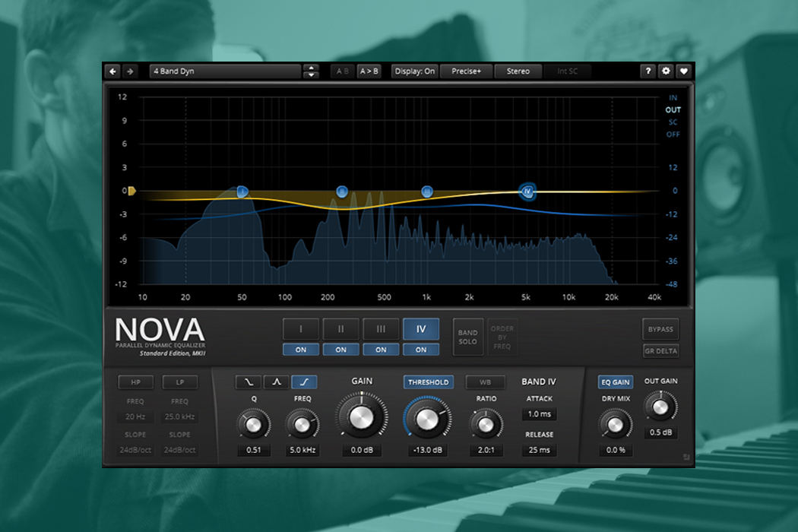
Task: Click the yellow zero gain marker at graph left
Action: (x=131, y=191)
